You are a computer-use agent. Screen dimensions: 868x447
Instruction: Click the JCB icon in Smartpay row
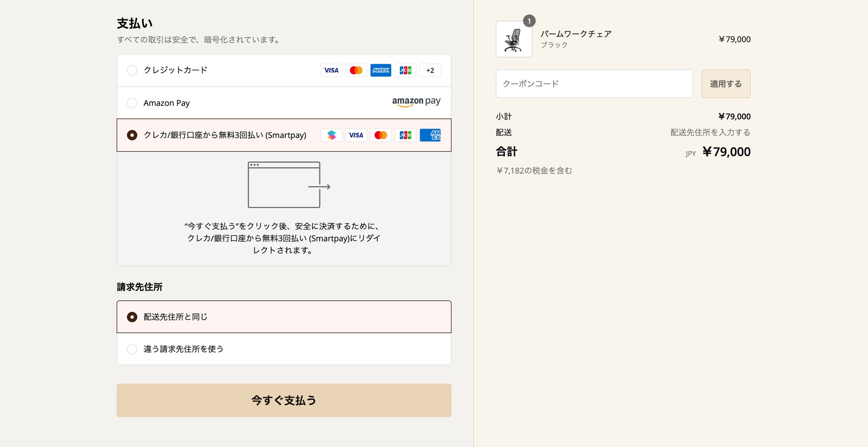pyautogui.click(x=406, y=135)
